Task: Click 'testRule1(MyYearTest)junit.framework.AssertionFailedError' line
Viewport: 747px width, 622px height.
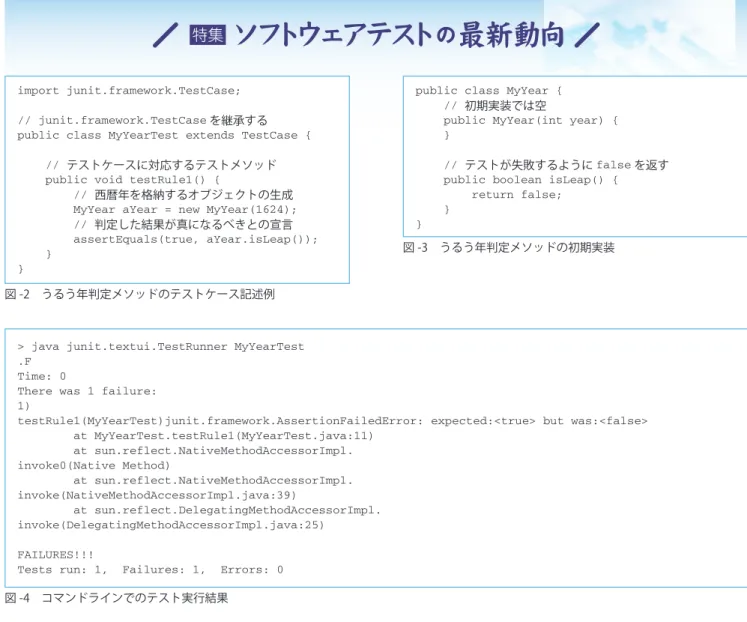Action: click(x=333, y=421)
